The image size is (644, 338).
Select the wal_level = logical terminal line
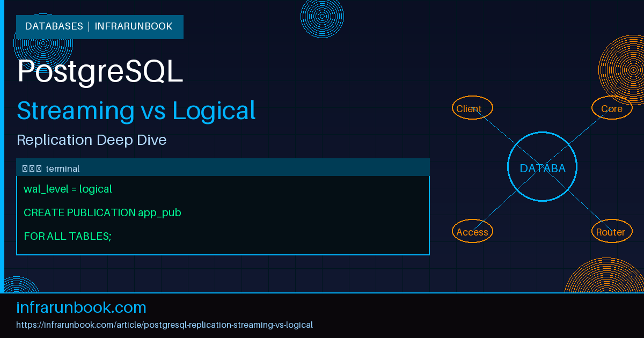pyautogui.click(x=68, y=189)
